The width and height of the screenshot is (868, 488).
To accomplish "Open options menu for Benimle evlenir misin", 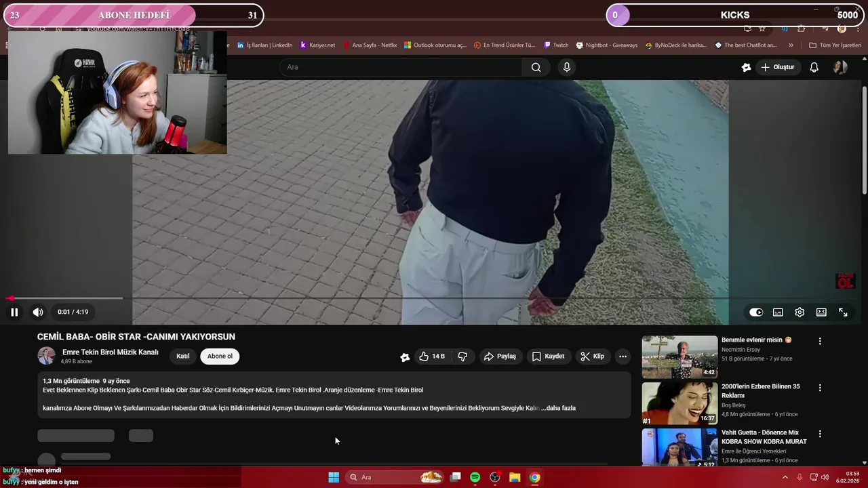I will [820, 342].
